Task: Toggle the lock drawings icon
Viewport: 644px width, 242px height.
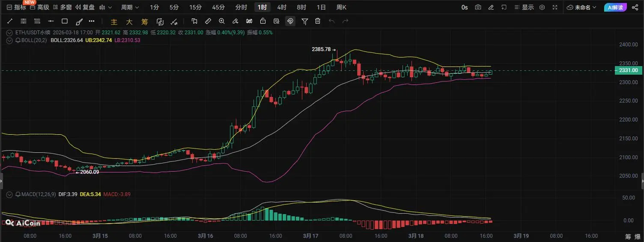Action: tap(263, 21)
